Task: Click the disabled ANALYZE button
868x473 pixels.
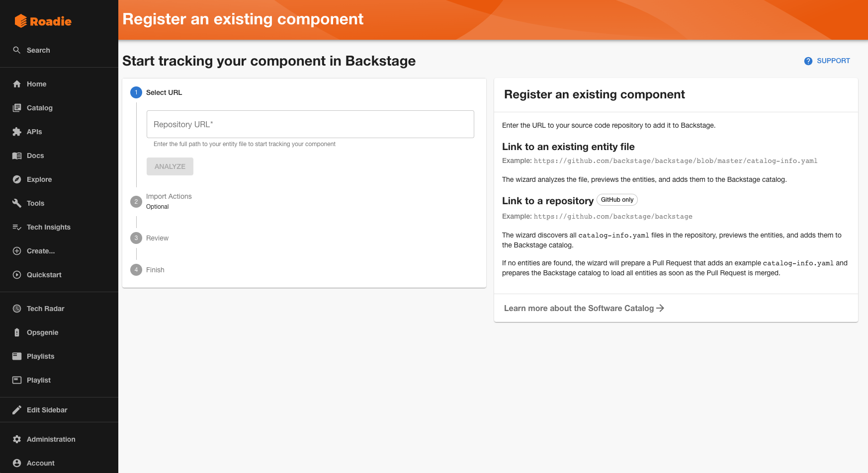Action: [170, 166]
